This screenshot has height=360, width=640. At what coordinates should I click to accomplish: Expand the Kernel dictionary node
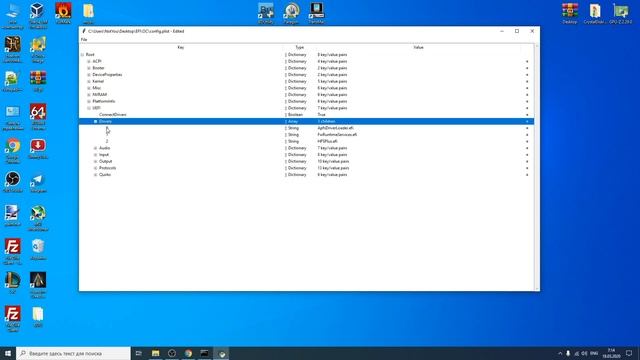89,81
